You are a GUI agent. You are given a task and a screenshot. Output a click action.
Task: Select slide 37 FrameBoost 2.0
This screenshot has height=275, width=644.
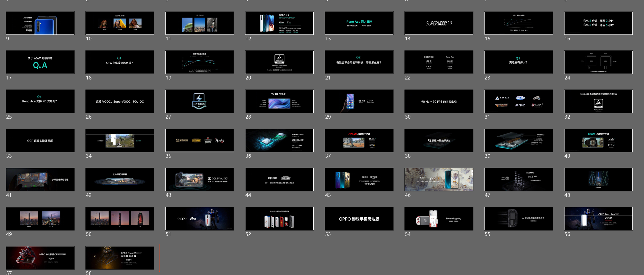click(359, 140)
